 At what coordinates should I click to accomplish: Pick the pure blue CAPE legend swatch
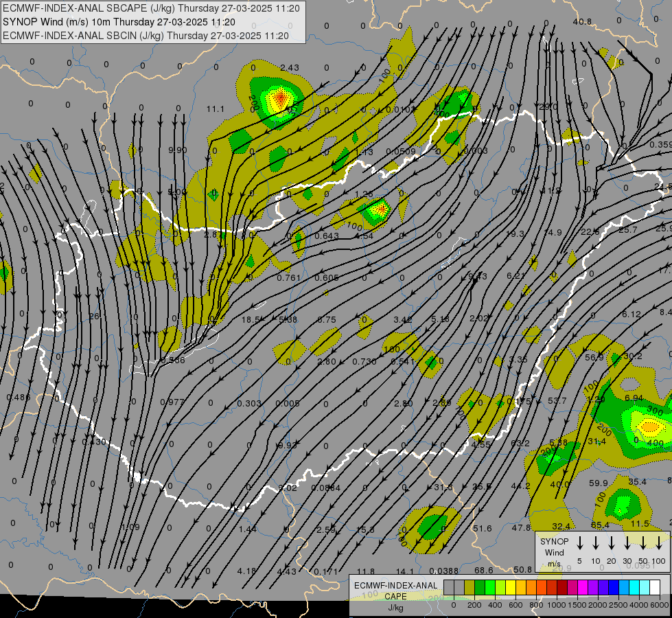pos(613,588)
